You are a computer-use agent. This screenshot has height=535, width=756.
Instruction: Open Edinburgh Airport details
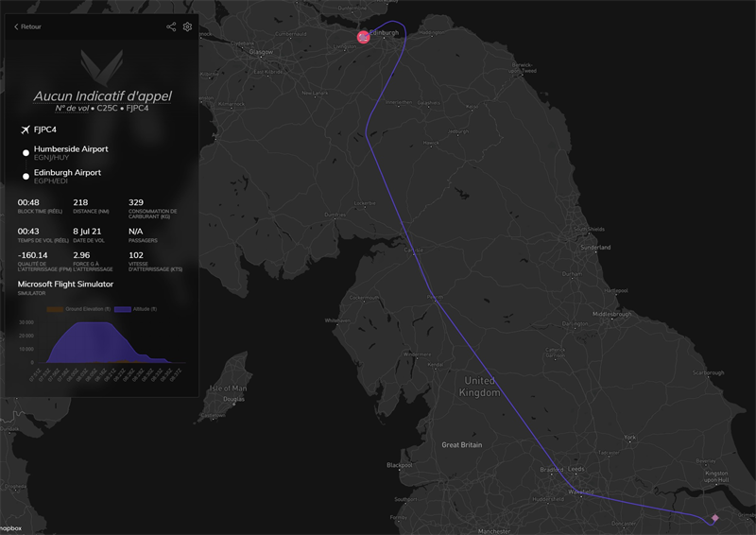(67, 173)
